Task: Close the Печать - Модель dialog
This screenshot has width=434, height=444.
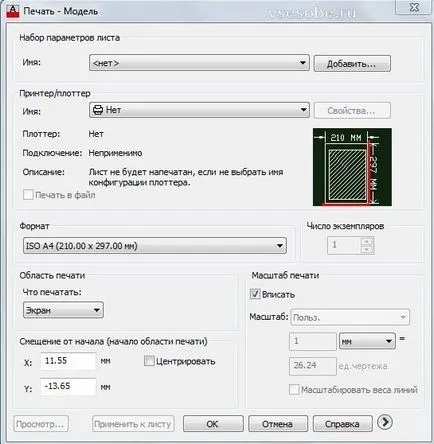Action: coord(413,7)
